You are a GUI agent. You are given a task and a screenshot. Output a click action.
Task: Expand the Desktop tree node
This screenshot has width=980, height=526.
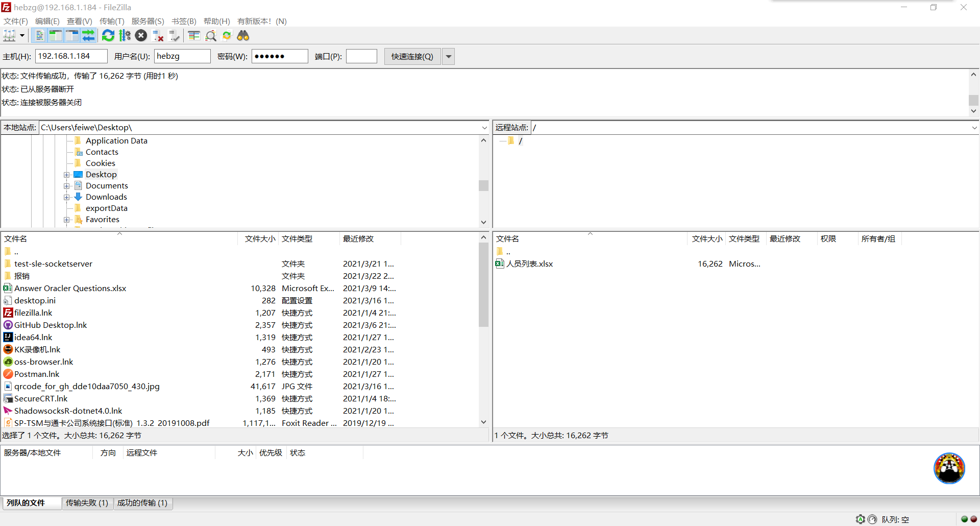[x=67, y=175]
